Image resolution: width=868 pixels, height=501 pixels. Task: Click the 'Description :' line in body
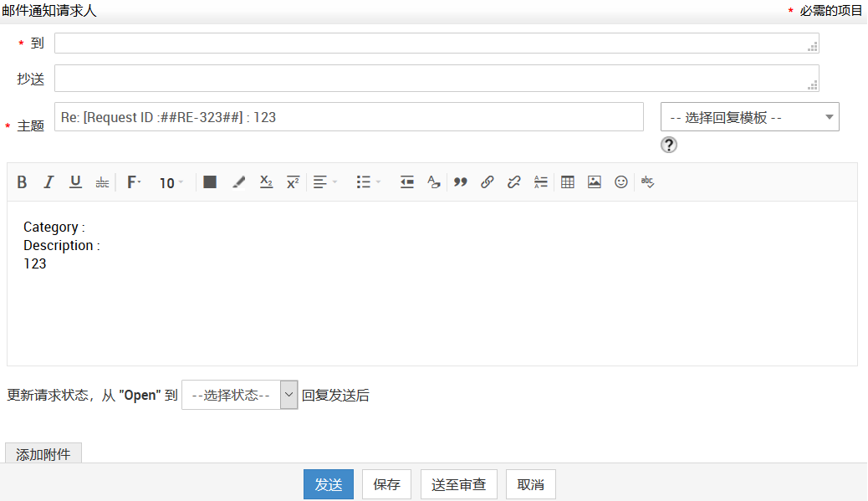coord(61,245)
